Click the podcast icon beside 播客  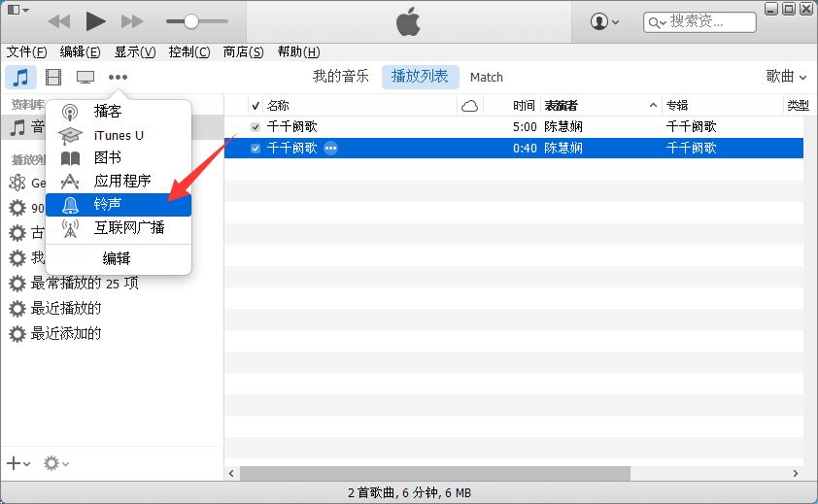pos(70,112)
